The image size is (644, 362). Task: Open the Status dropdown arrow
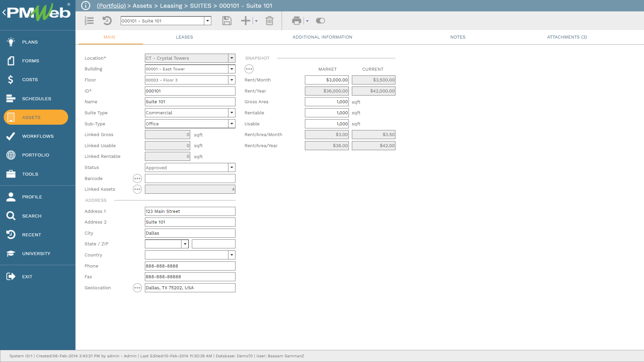tap(232, 168)
